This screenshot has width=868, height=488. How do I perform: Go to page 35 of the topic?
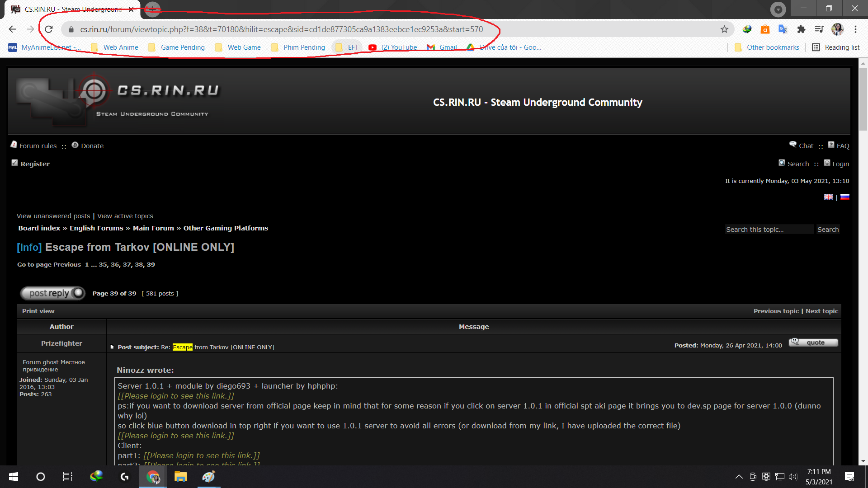pos(103,265)
